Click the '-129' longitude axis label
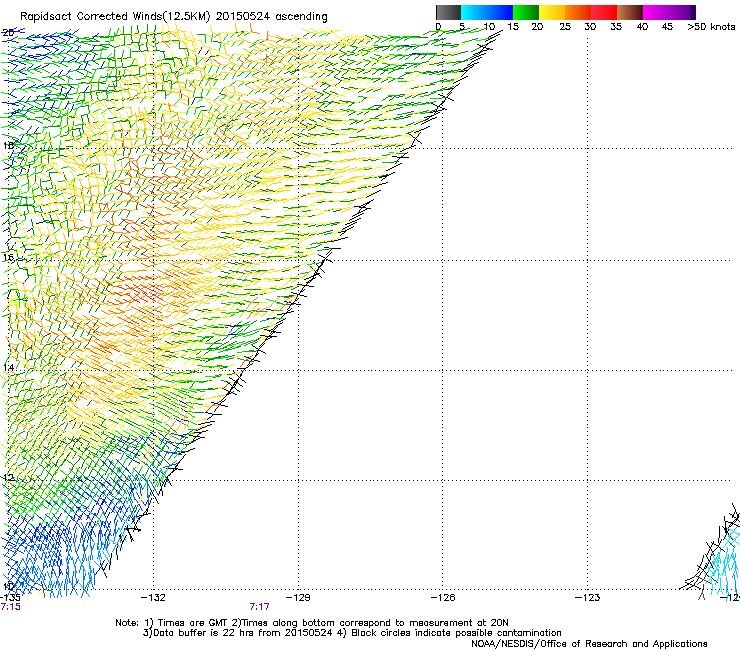 298,598
